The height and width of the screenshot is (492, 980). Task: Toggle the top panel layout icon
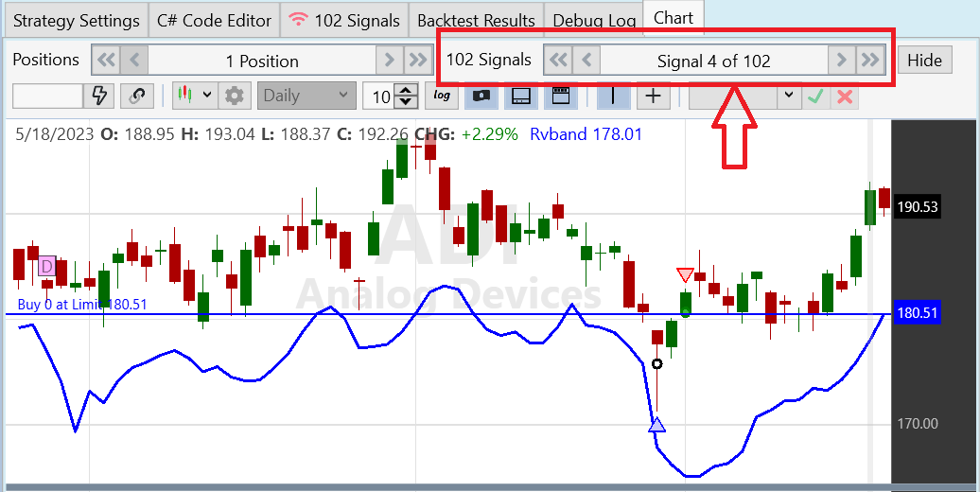561,96
